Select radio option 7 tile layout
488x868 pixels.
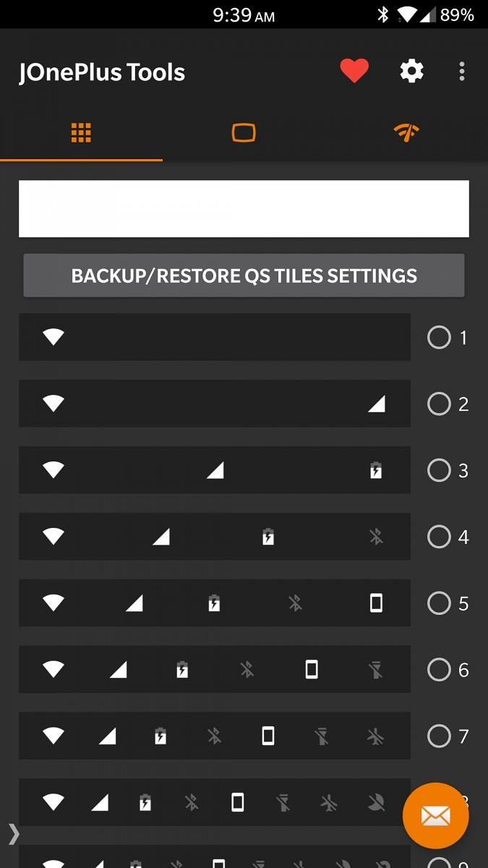click(x=439, y=736)
